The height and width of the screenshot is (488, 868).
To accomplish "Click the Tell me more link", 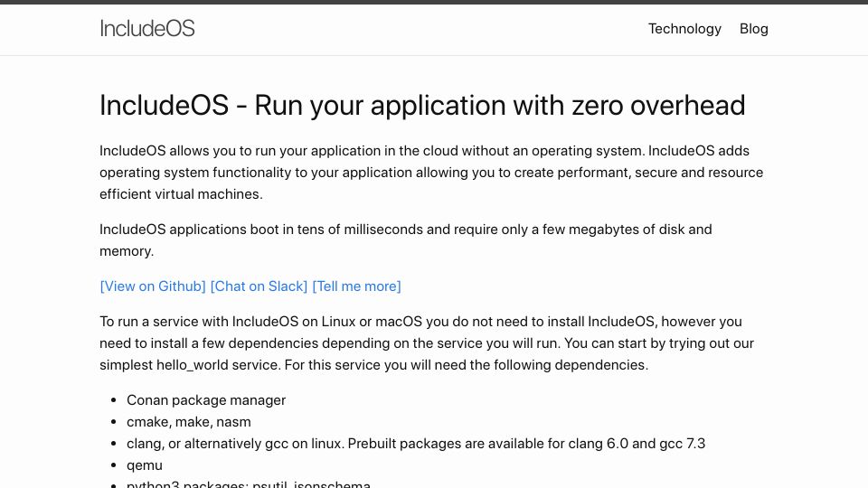I will (x=356, y=286).
